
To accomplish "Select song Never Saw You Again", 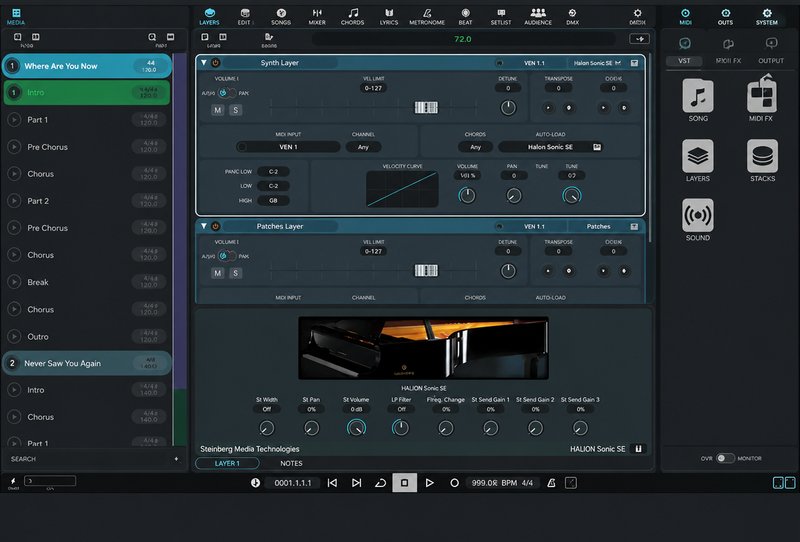I will 87,363.
